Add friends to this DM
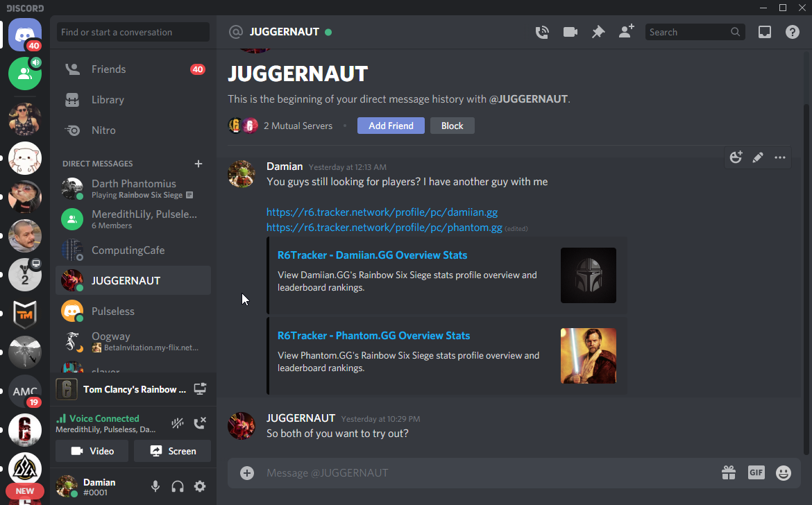Viewport: 812px width, 505px height. 626,32
